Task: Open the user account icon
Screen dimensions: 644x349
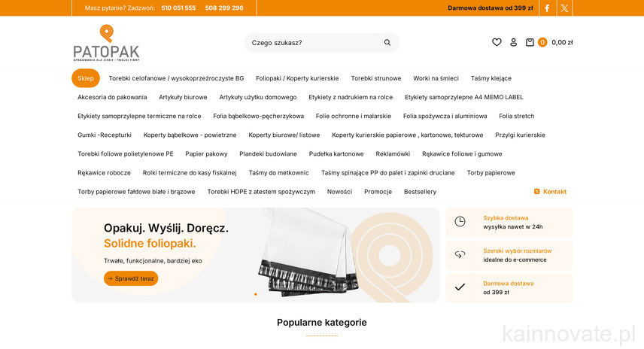Action: (x=514, y=42)
